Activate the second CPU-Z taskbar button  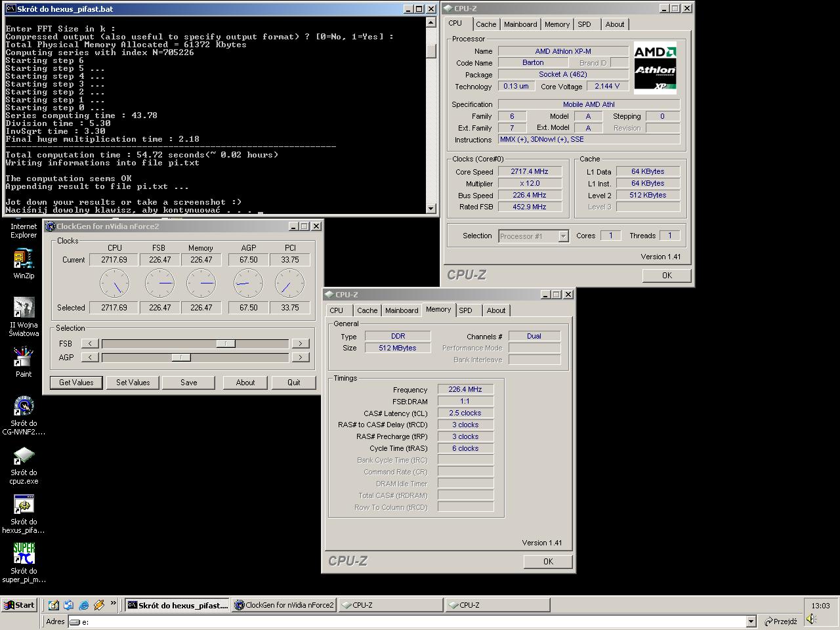point(497,605)
